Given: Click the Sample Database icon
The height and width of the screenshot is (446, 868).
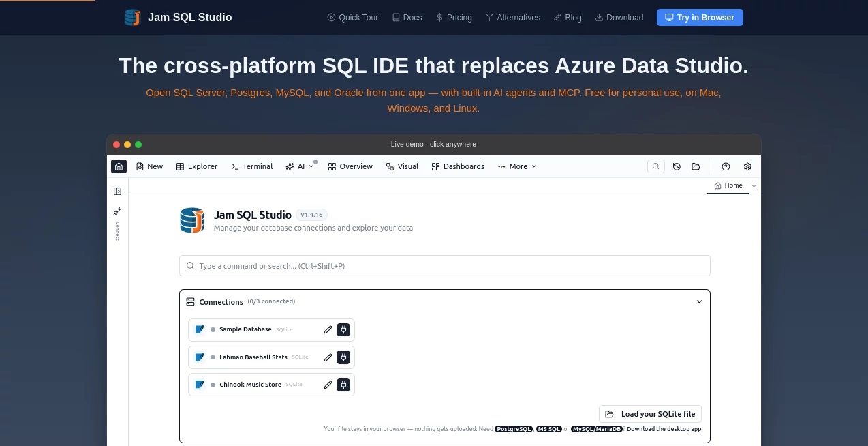Looking at the screenshot, I should pyautogui.click(x=200, y=329).
